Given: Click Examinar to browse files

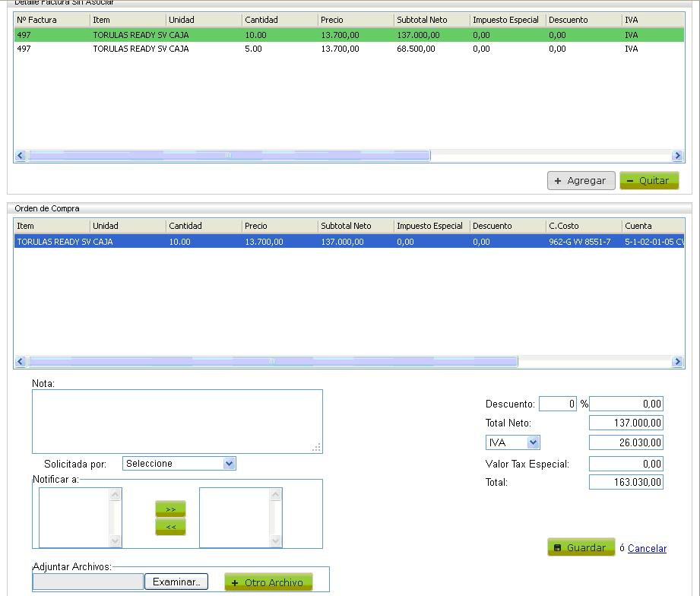Looking at the screenshot, I should [176, 582].
